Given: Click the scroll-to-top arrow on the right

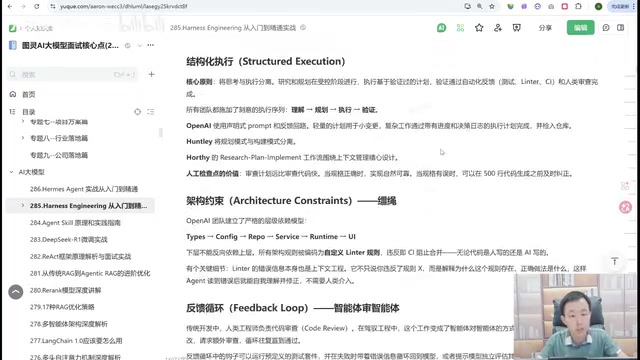Looking at the screenshot, I should pos(614,261).
